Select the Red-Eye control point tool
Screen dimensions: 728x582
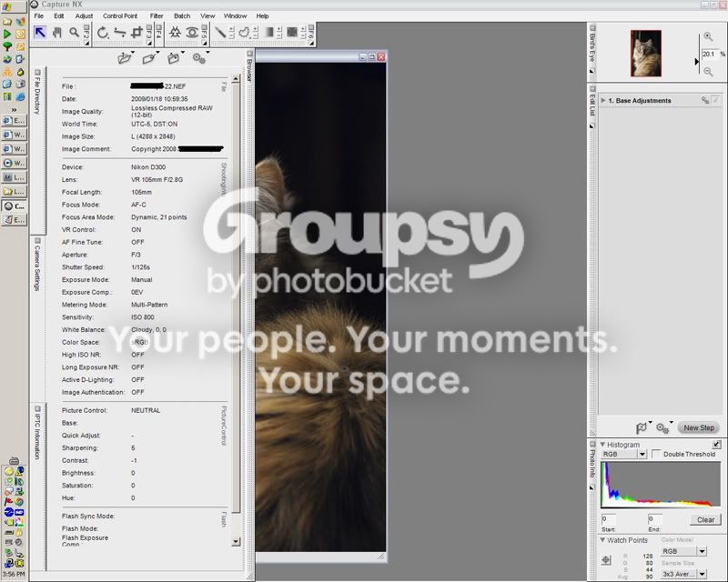[192, 33]
